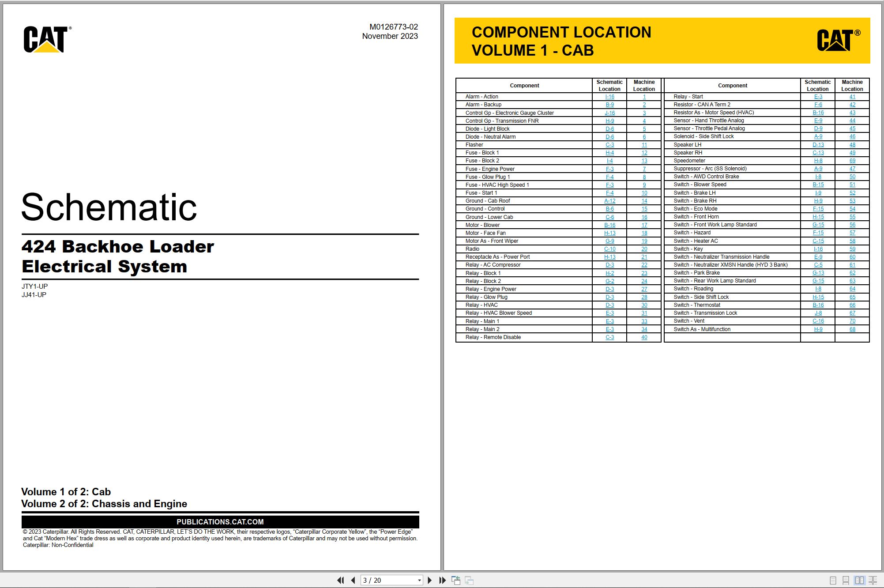The image size is (884, 588).
Task: Toggle the two-page facing layout
Action: [859, 580]
